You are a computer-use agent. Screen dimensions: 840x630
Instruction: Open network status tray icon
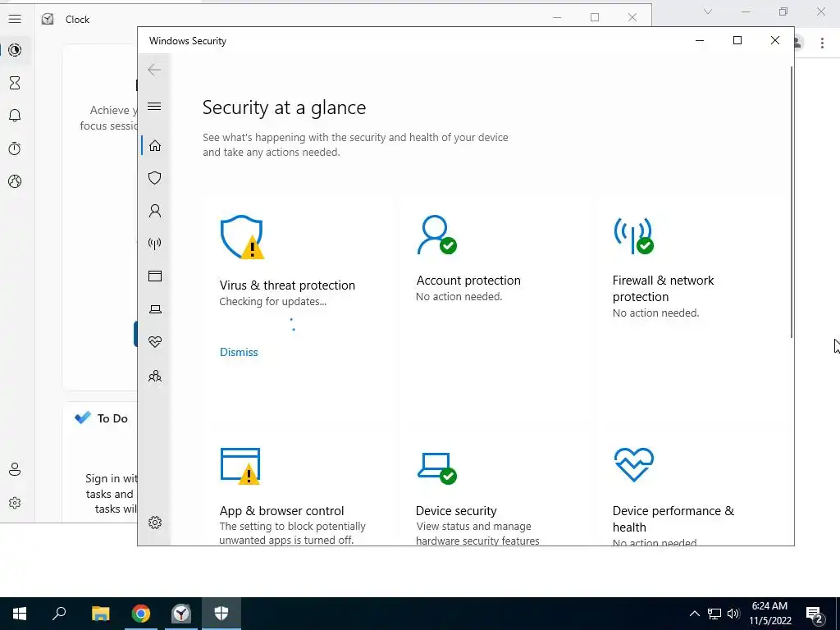click(x=714, y=614)
